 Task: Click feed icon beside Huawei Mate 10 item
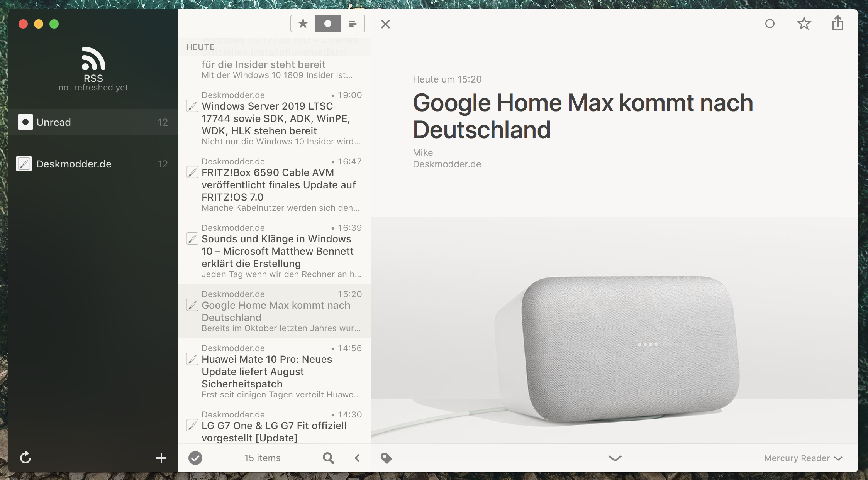(192, 359)
